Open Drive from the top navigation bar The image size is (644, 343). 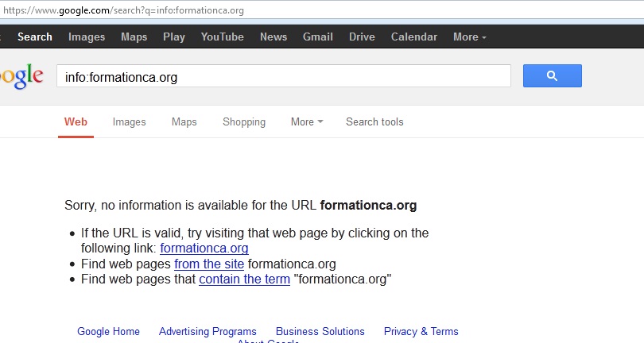tap(362, 37)
